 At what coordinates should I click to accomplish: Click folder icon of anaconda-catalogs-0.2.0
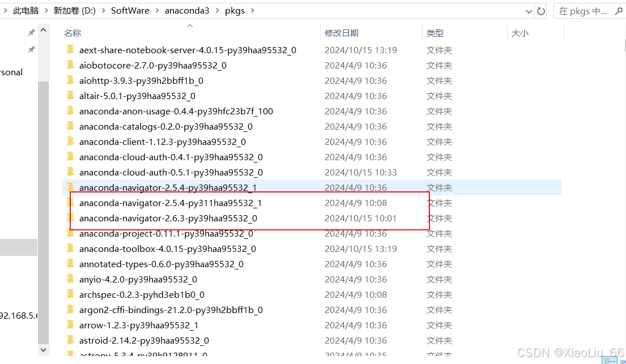pos(70,126)
